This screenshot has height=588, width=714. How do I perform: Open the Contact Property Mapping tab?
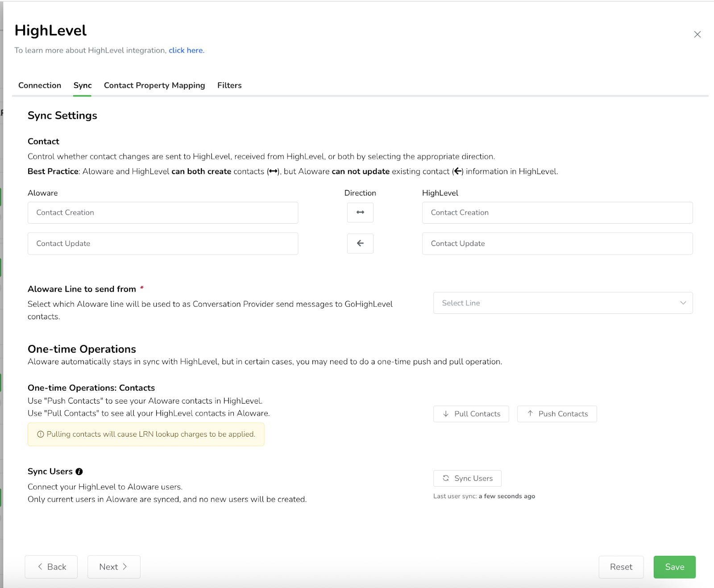pyautogui.click(x=154, y=85)
